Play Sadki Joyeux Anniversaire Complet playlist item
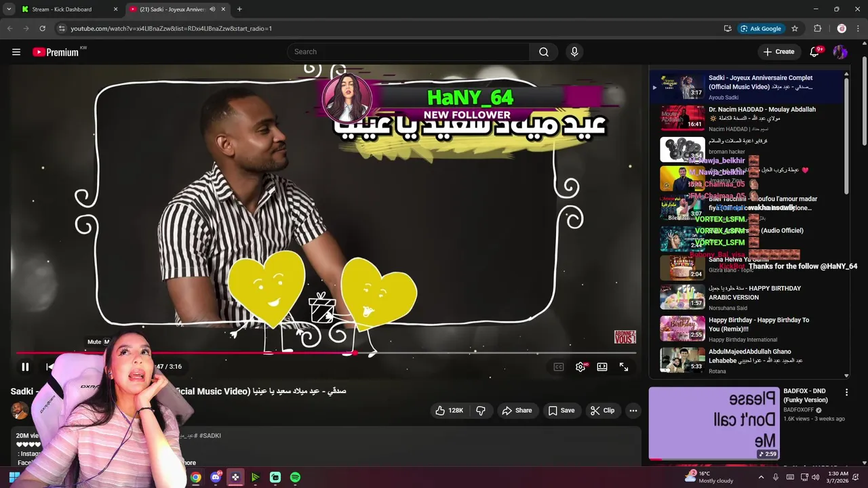 [746, 87]
